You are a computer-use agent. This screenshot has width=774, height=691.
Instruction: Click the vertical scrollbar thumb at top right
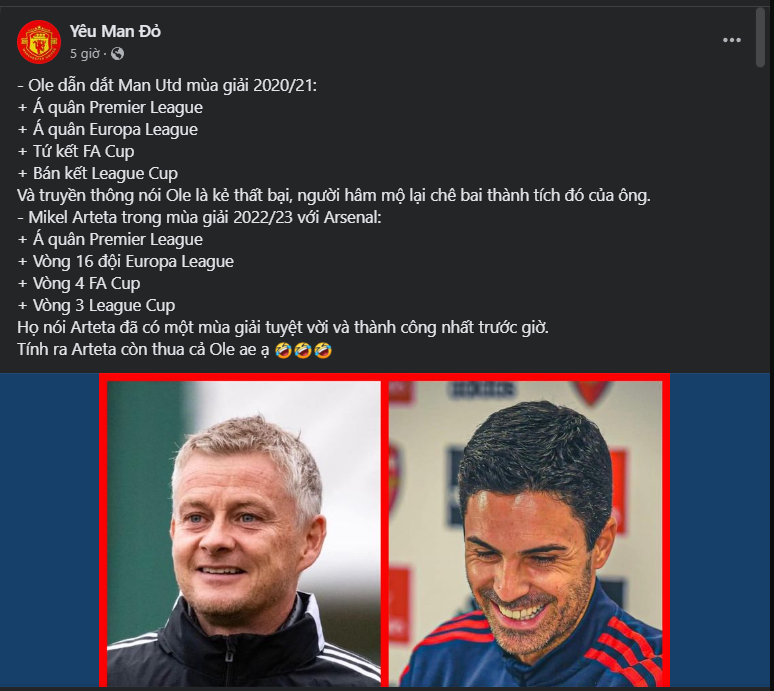click(x=760, y=37)
